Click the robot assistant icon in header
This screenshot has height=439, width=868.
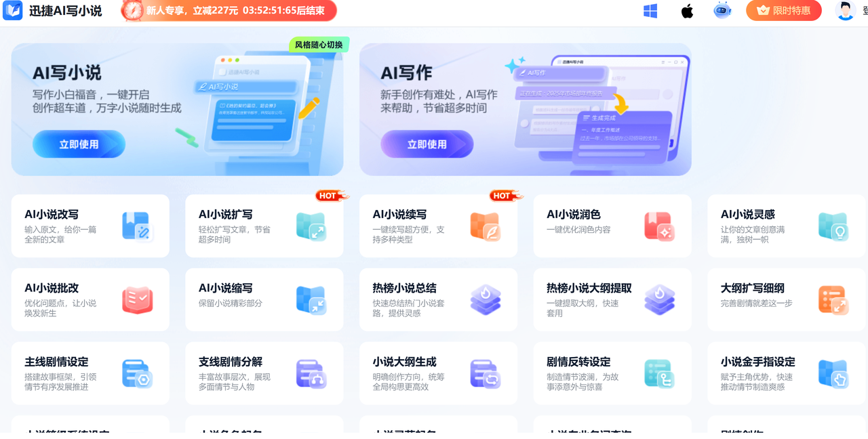click(723, 10)
